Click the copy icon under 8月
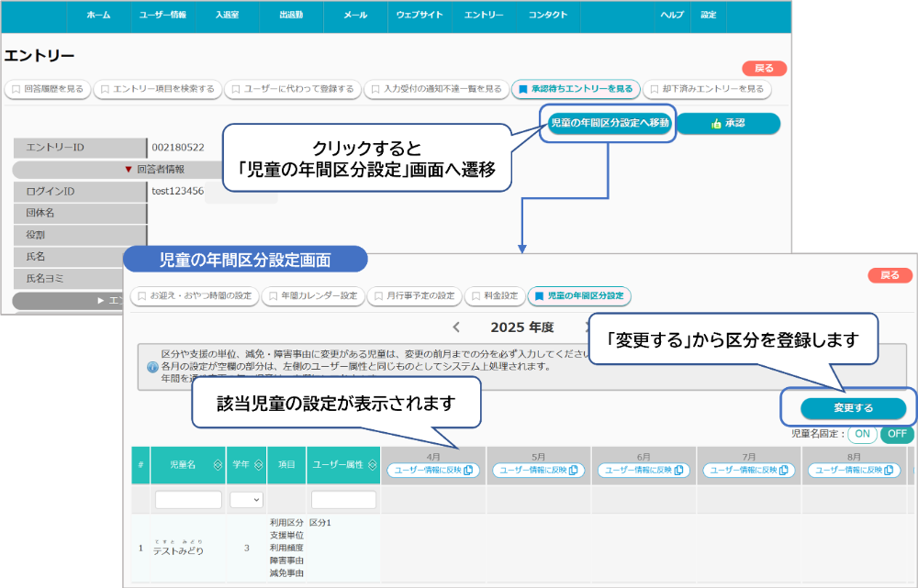Screen dimensions: 918x588 pyautogui.click(x=890, y=471)
